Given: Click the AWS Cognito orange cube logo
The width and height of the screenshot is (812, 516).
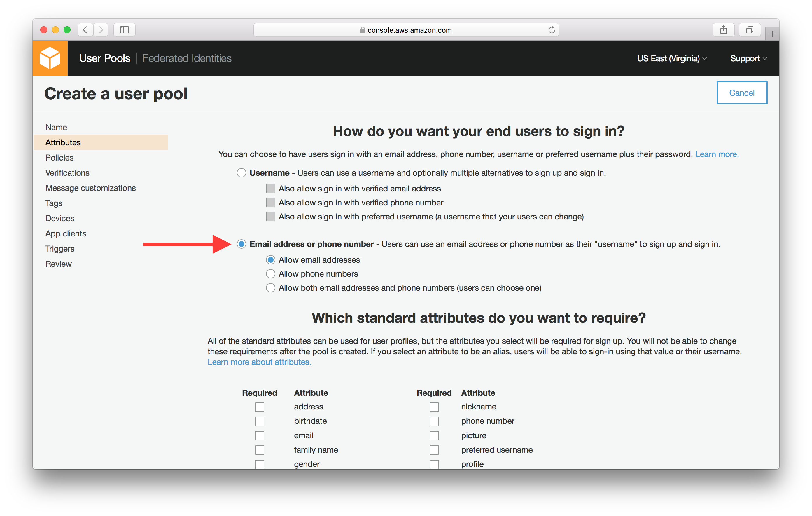Looking at the screenshot, I should pyautogui.click(x=50, y=58).
